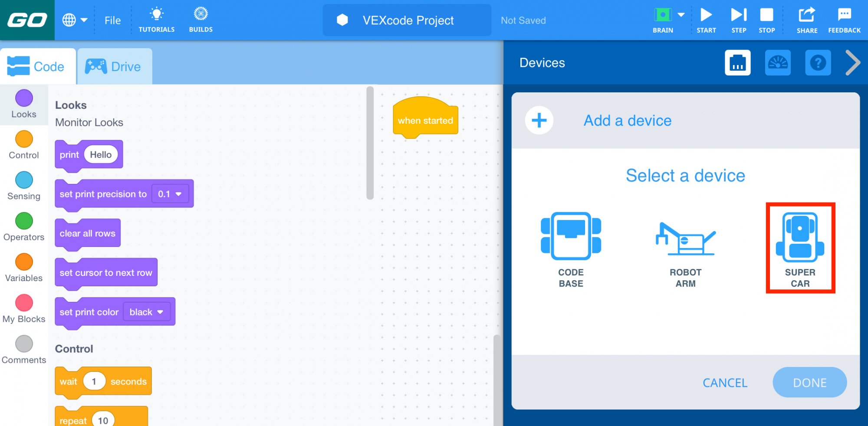
Task: Select the Variables block category
Action: 24,268
